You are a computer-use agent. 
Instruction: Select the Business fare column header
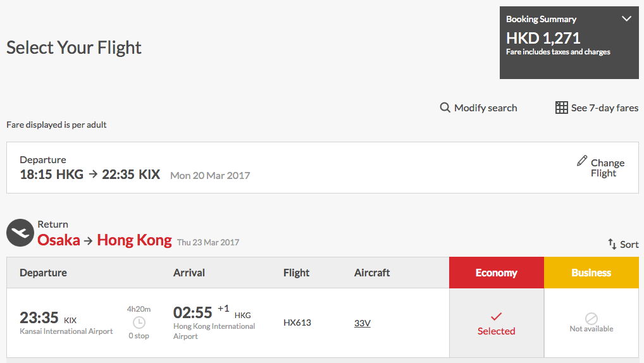pyautogui.click(x=591, y=273)
